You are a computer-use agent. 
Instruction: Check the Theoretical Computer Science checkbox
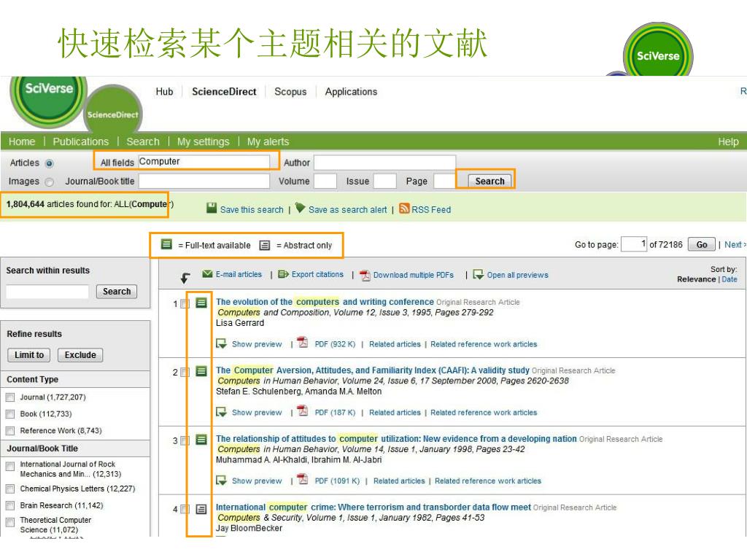(x=10, y=522)
